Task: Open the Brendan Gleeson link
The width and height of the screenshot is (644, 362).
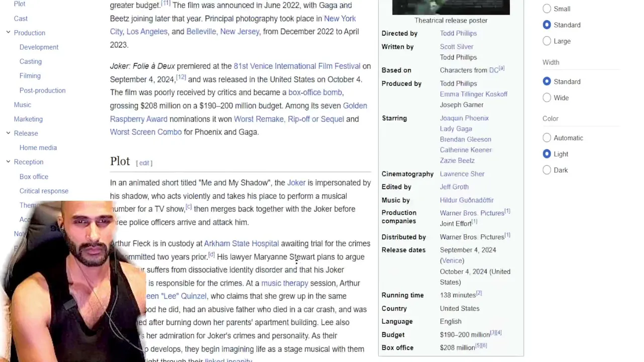Action: pos(466,139)
